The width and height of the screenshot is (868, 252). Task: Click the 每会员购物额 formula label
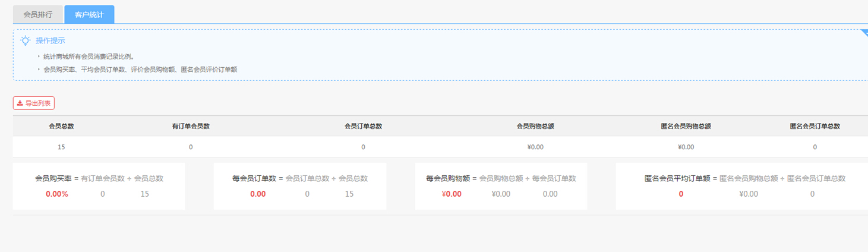448,178
